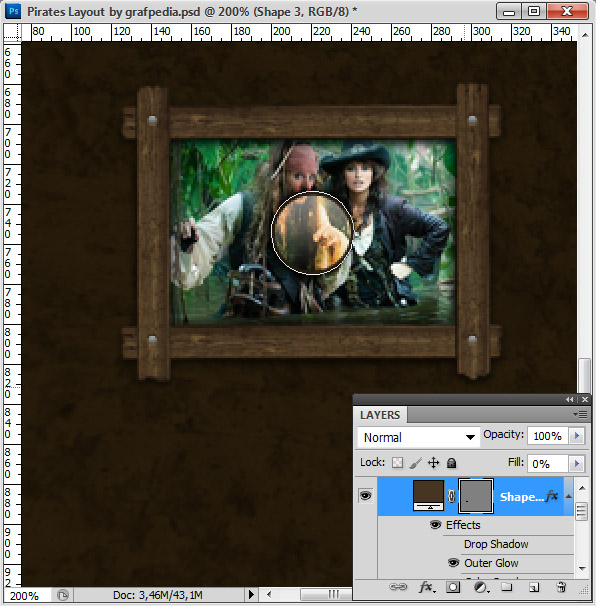Open the Opacity slider arrow
Screen dimensions: 596x606
577,436
